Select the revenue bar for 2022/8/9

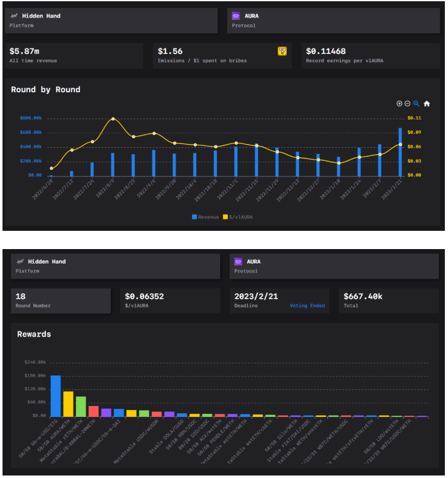coord(113,165)
